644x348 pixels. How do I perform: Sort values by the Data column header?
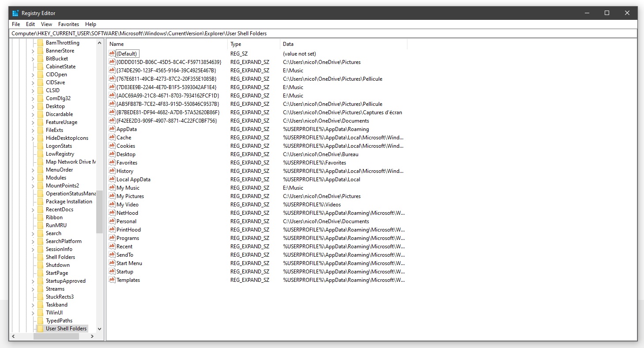click(x=343, y=44)
